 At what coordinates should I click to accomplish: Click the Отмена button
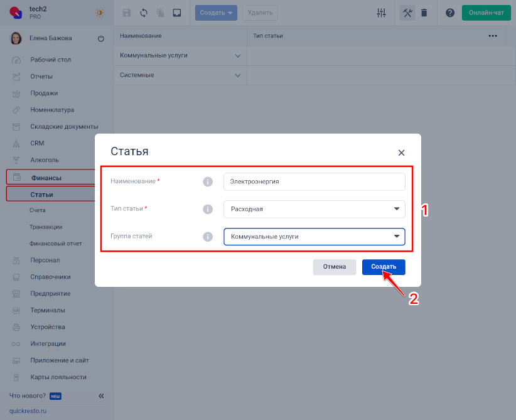pyautogui.click(x=335, y=267)
